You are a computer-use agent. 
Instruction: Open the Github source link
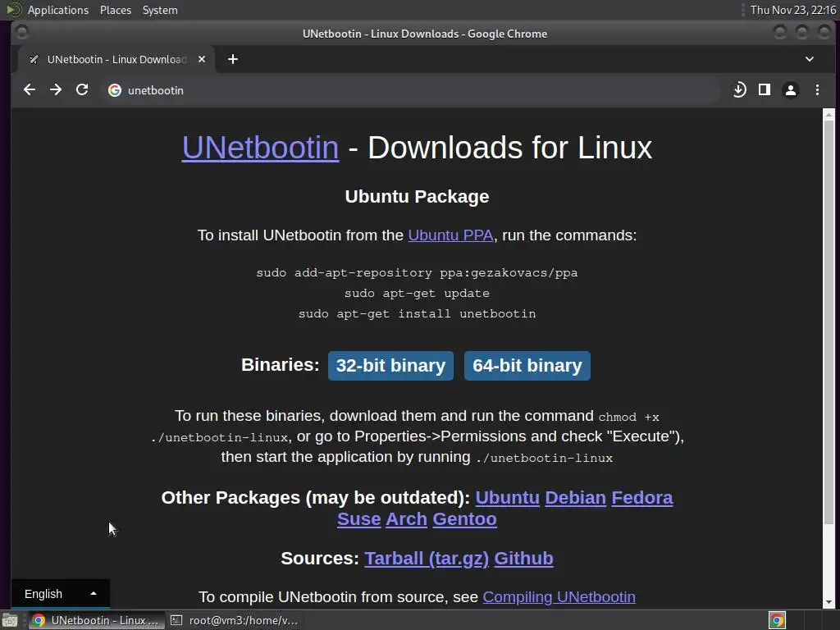pos(523,558)
